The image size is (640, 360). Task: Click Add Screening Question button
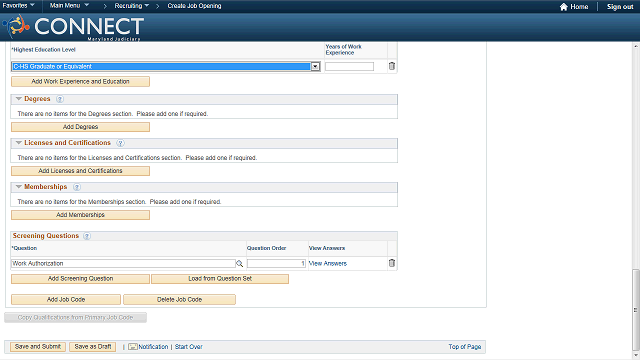(x=80, y=279)
